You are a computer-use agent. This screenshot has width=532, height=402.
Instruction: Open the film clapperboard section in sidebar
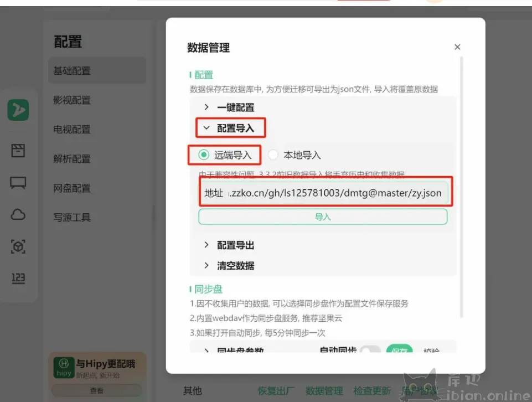click(18, 151)
